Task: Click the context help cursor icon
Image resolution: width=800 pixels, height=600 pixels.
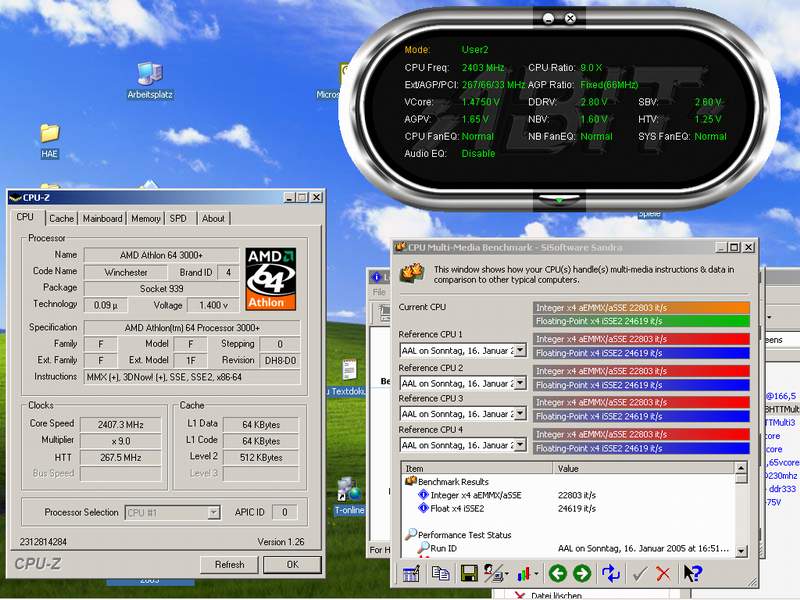Action: click(693, 574)
